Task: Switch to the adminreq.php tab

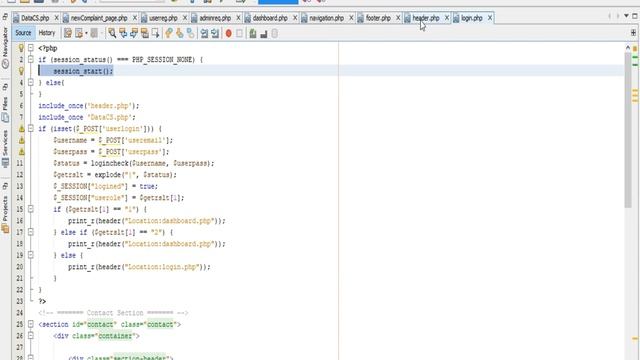Action: click(215, 18)
